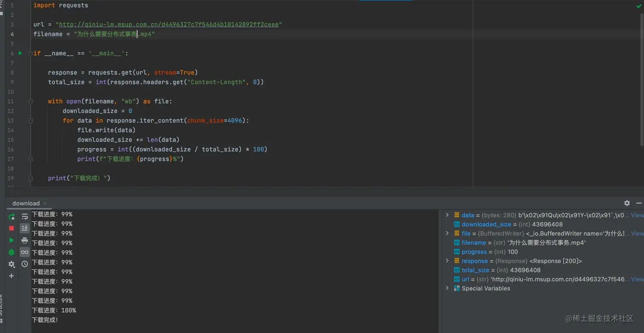The image size is (644, 333).
Task: Collapse the for loop fold on line 13
Action: tap(30, 121)
